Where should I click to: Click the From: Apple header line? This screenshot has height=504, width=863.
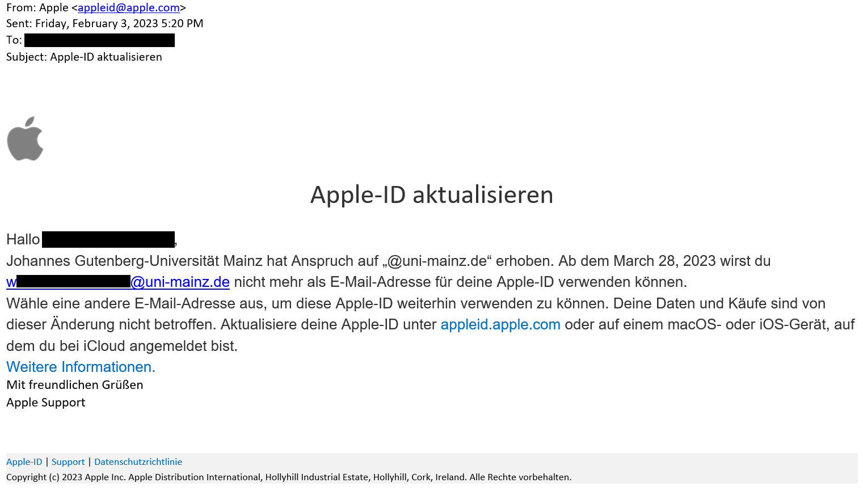[40, 8]
